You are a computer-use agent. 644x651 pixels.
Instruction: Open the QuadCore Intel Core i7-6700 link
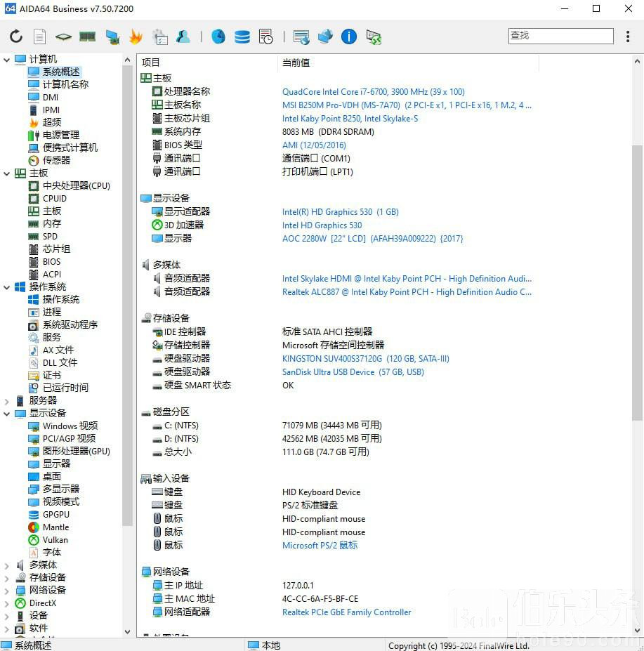coord(373,92)
